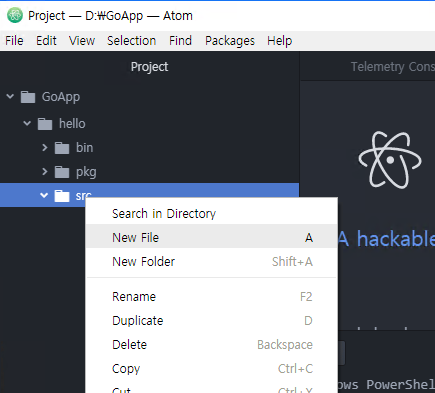Select the pkg folder label
Screen dimensions: 435x393
tap(86, 172)
